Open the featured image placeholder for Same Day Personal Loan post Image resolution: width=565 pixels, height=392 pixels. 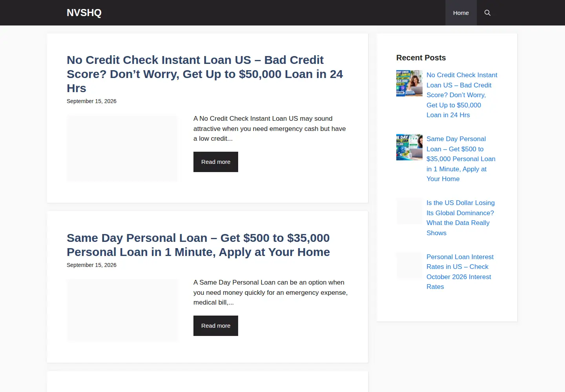[x=122, y=310]
